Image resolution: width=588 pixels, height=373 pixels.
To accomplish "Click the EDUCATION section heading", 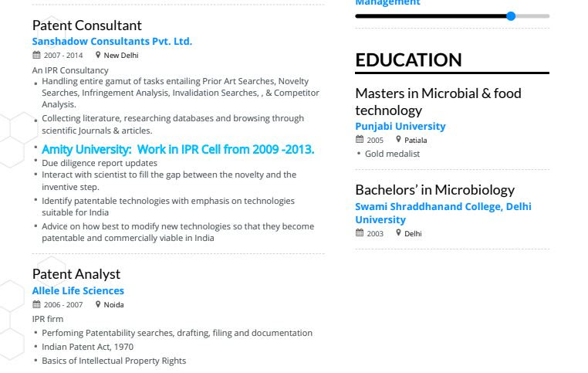I will tap(408, 60).
